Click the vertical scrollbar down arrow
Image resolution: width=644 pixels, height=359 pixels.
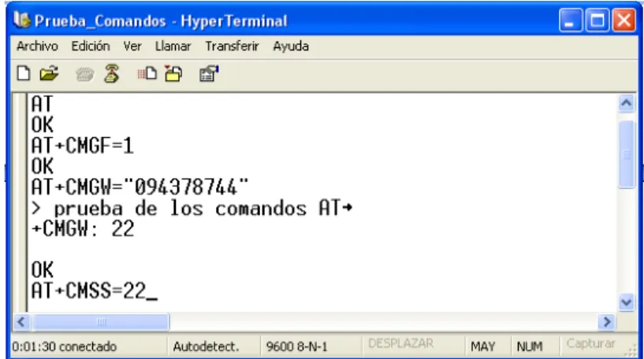(627, 303)
